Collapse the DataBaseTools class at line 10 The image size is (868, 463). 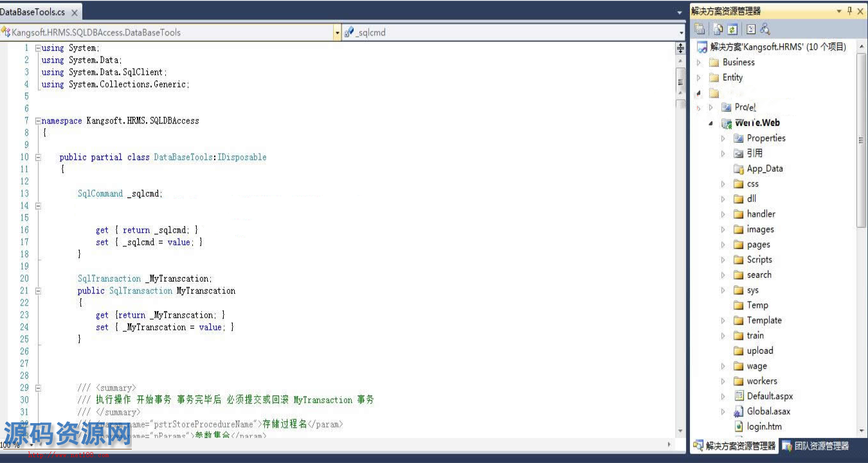pyautogui.click(x=38, y=158)
